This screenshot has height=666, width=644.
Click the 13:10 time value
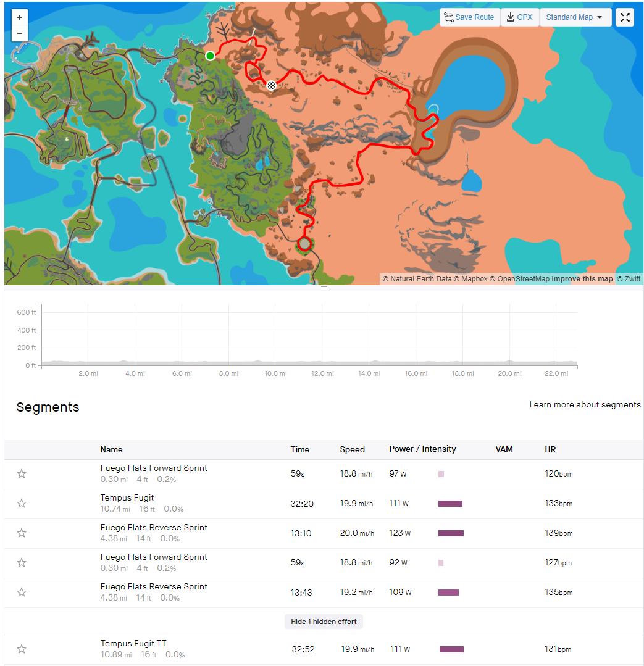pos(301,533)
